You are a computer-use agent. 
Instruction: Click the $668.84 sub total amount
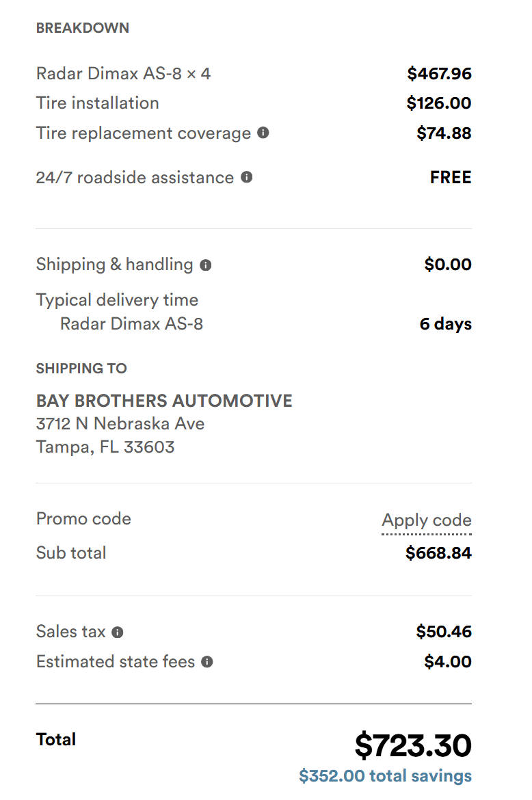[x=438, y=552]
